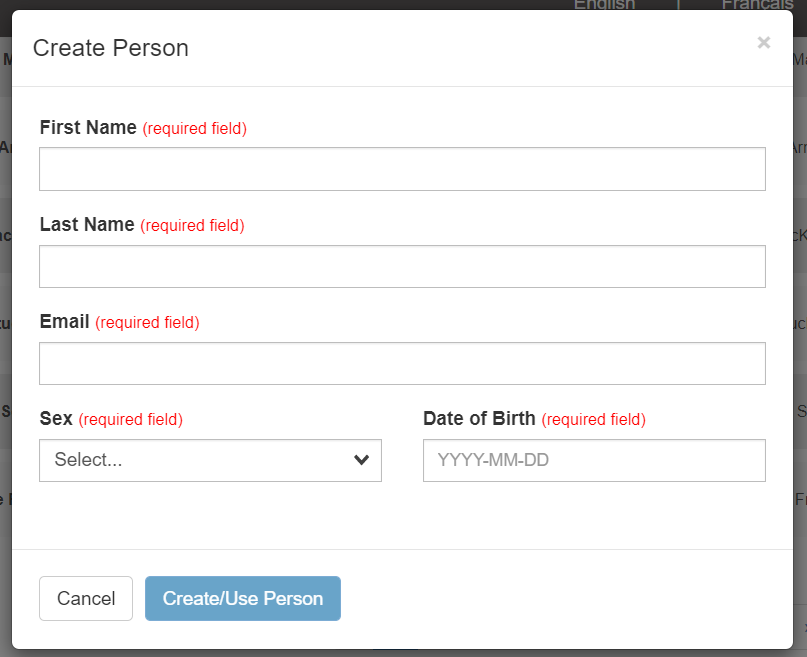
Task: Click the Date of Birth label
Action: [479, 418]
